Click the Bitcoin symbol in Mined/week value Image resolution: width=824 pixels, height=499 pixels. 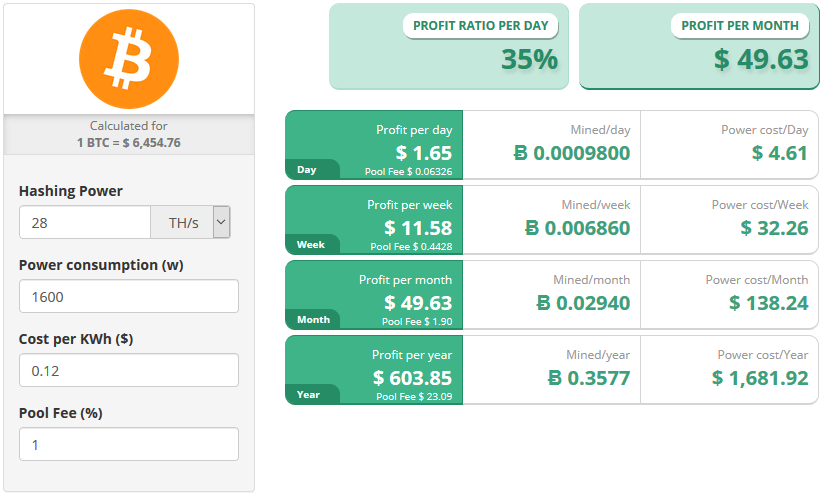tap(532, 228)
